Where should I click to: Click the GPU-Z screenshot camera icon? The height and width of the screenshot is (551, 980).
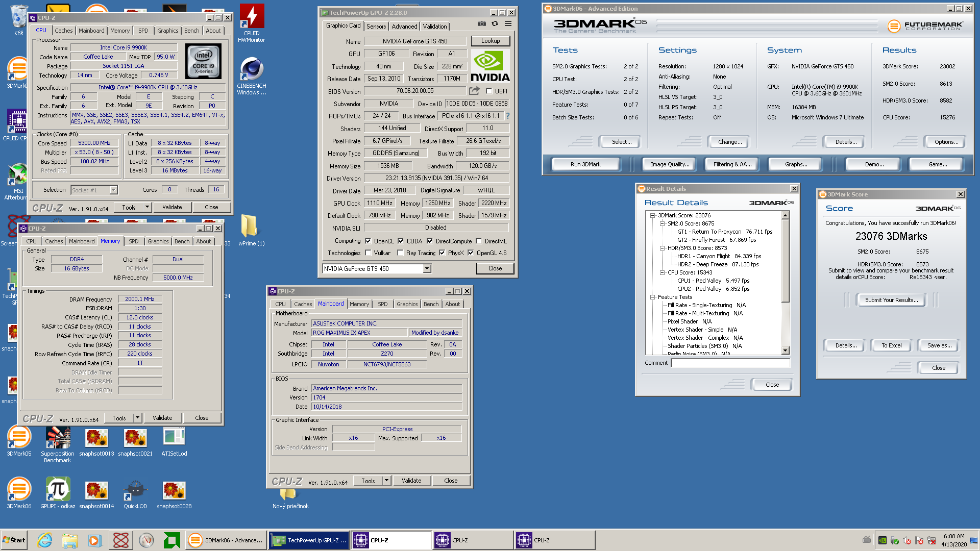pos(481,23)
